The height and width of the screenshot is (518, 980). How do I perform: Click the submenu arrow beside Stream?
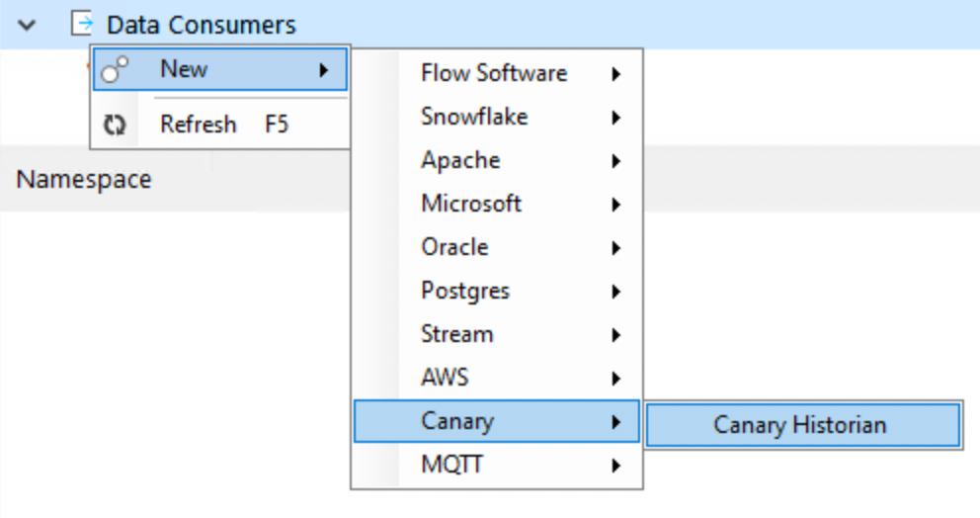point(616,335)
